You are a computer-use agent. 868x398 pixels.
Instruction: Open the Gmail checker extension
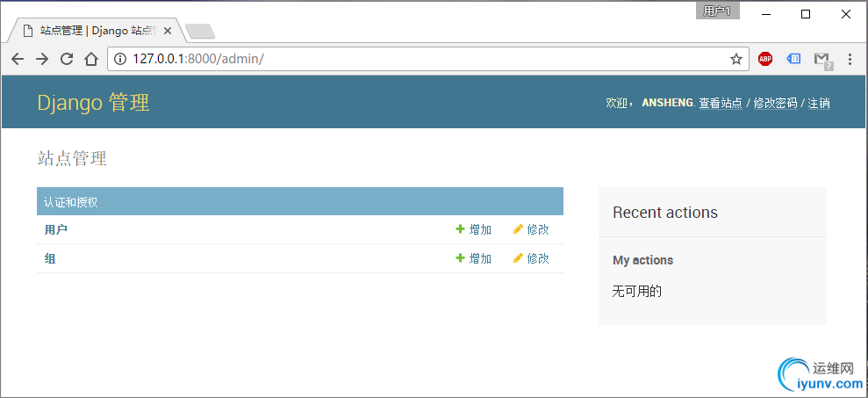(821, 59)
